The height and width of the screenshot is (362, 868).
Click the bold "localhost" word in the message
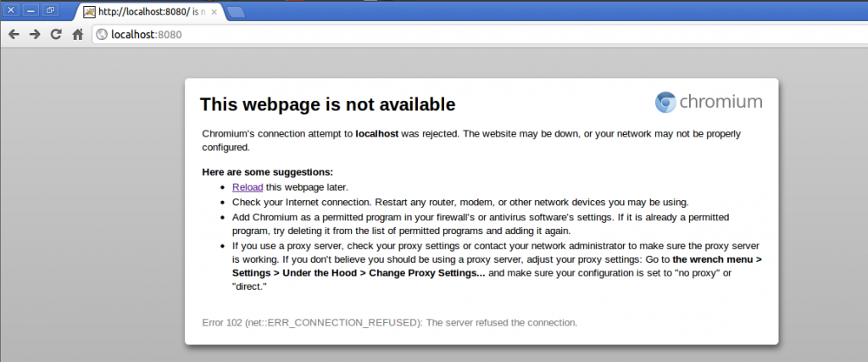coord(377,134)
